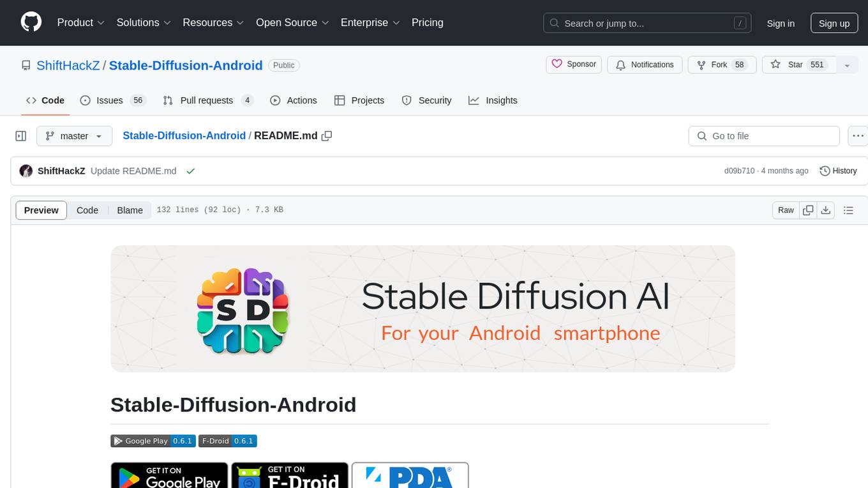This screenshot has height=488, width=868.
Task: Copy the README.md file path
Action: coord(327,136)
